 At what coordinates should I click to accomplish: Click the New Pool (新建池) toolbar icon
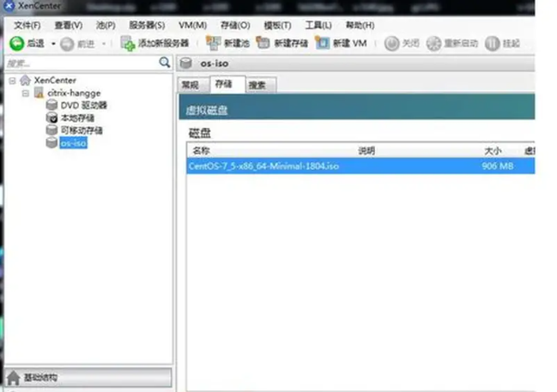click(x=213, y=43)
